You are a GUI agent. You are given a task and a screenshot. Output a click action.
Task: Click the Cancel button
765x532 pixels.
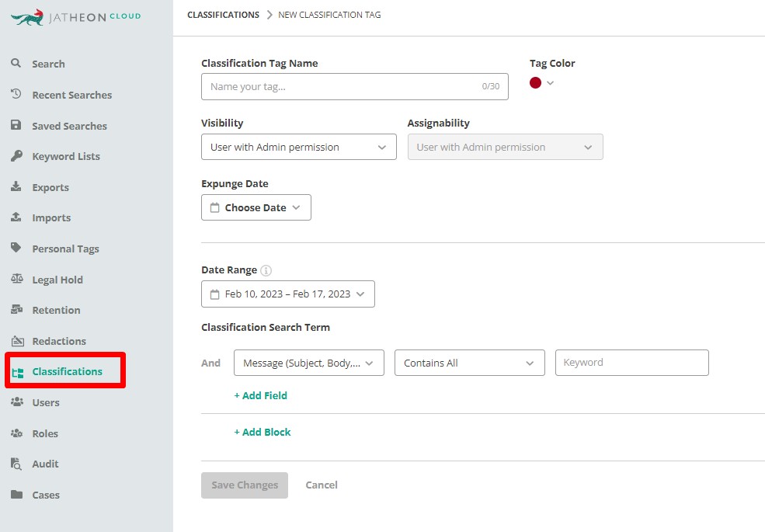coord(322,485)
